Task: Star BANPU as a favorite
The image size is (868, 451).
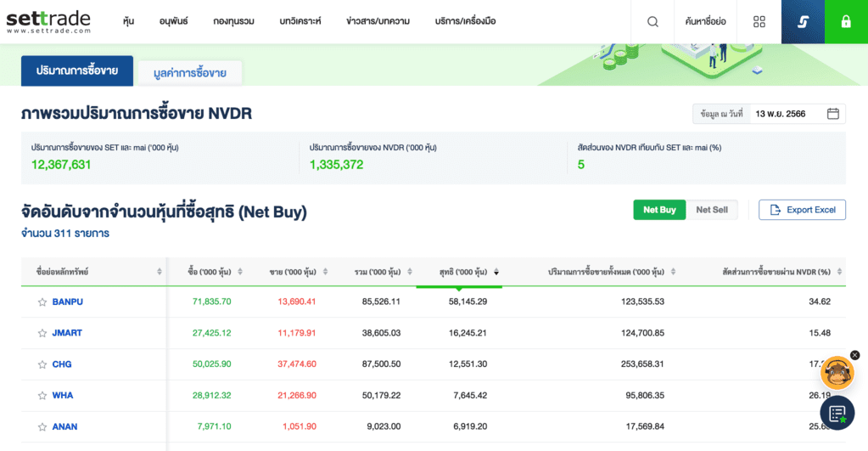Action: 42,302
